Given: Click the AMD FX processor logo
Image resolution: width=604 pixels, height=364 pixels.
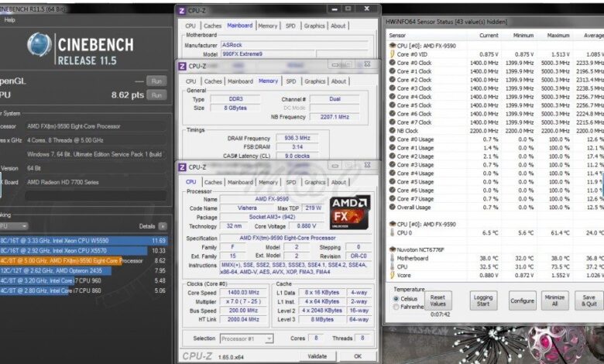Looking at the screenshot, I should coord(350,212).
